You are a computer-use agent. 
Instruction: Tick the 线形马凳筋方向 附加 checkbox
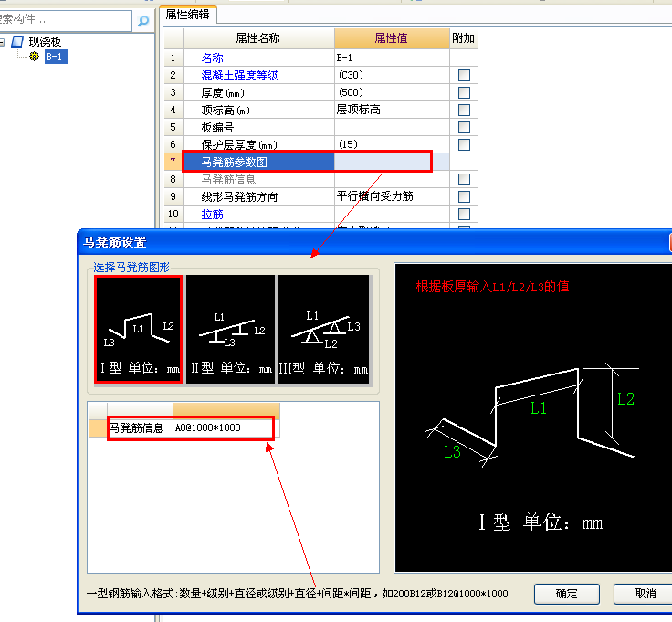coord(464,196)
